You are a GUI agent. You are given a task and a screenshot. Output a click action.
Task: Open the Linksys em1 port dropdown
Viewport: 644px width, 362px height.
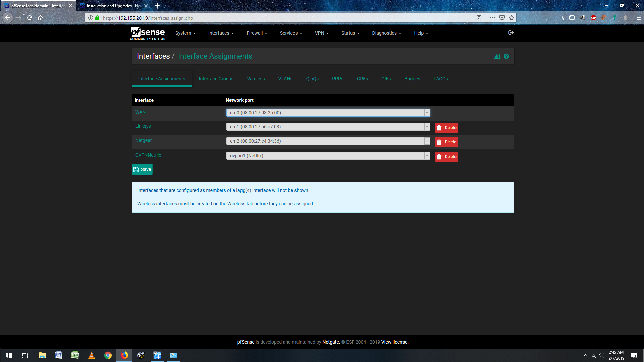(328, 127)
